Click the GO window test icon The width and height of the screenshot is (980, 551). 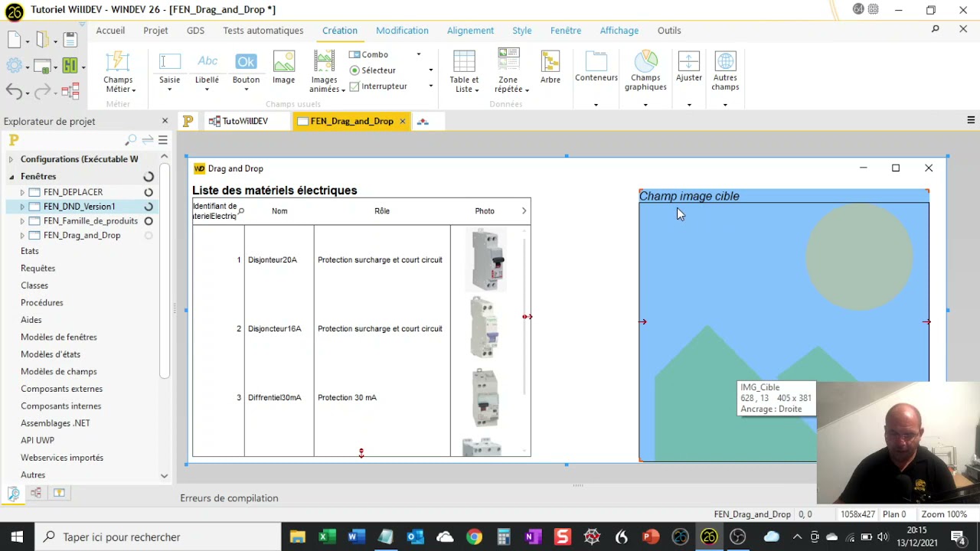(42, 66)
